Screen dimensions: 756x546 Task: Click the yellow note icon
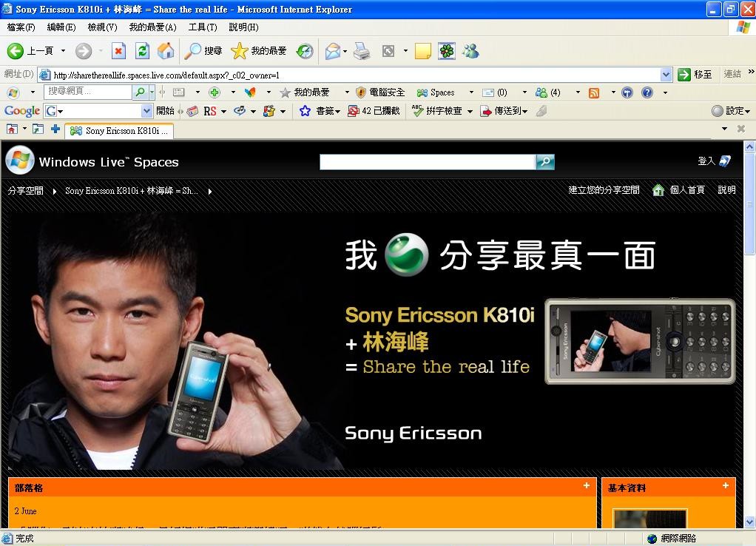coord(423,50)
